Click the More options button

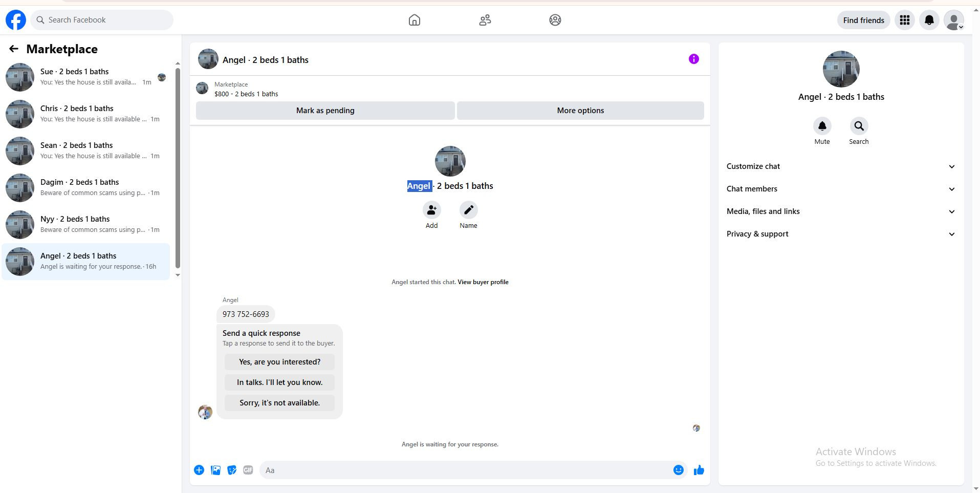tap(580, 111)
